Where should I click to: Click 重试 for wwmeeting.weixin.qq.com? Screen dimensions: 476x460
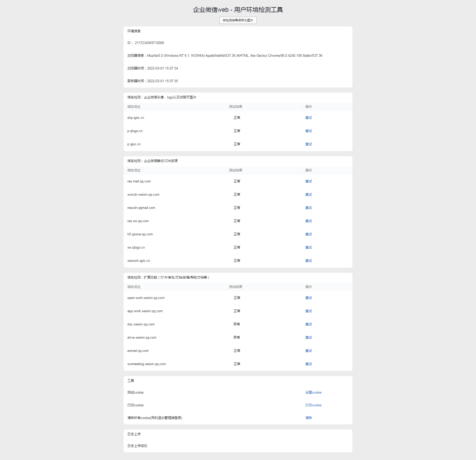point(308,364)
